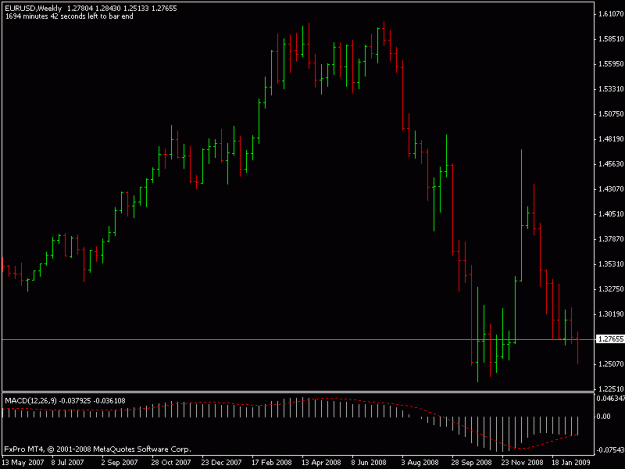
Task: Click the 2 Sep 2007 date label
Action: [119, 463]
